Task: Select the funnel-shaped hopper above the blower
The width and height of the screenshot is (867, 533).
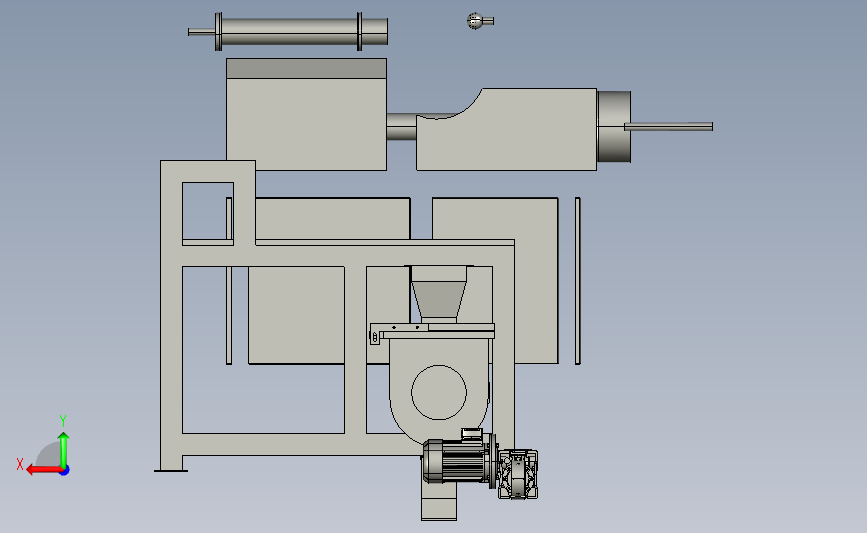Action: pyautogui.click(x=438, y=294)
